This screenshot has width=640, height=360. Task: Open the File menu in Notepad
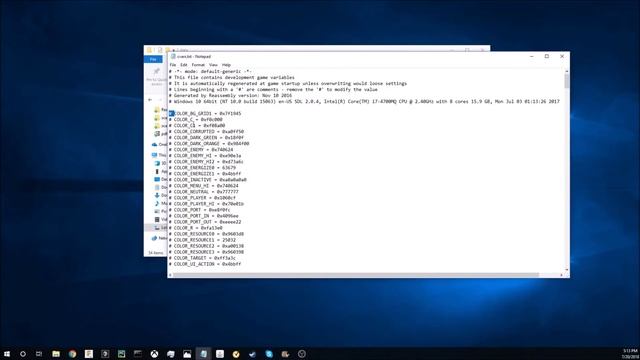click(x=173, y=64)
